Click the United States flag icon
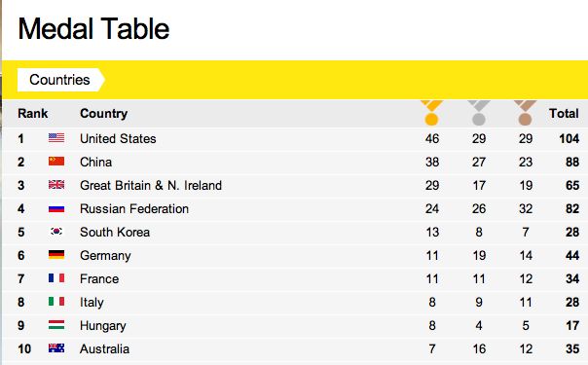Viewport: 588px width, 365px height. [56, 138]
